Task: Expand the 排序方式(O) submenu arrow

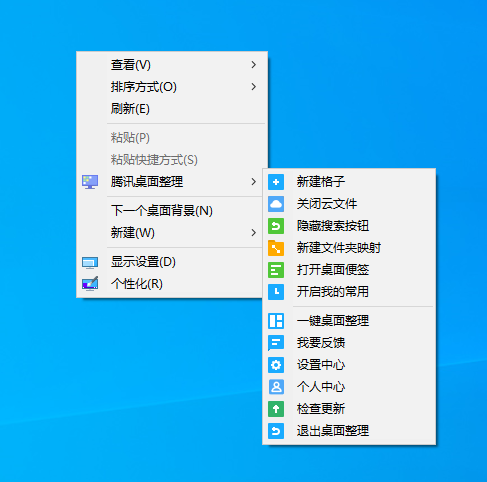Action: [x=254, y=87]
